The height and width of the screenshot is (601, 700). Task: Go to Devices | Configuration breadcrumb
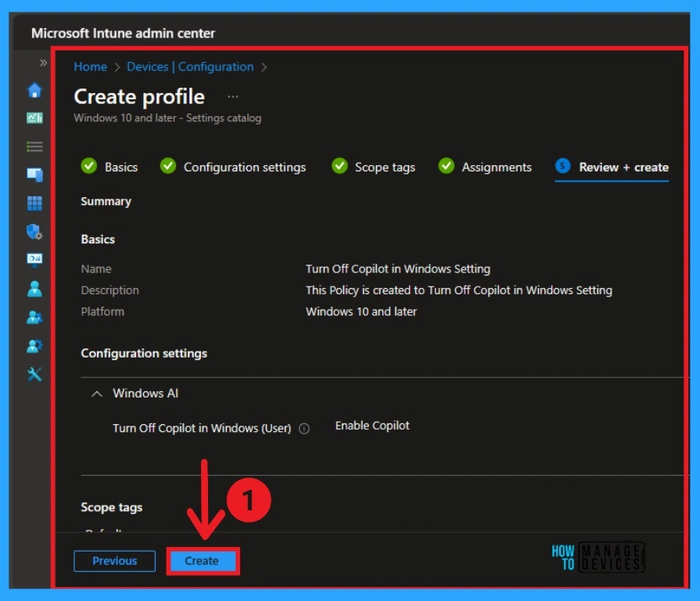(190, 67)
